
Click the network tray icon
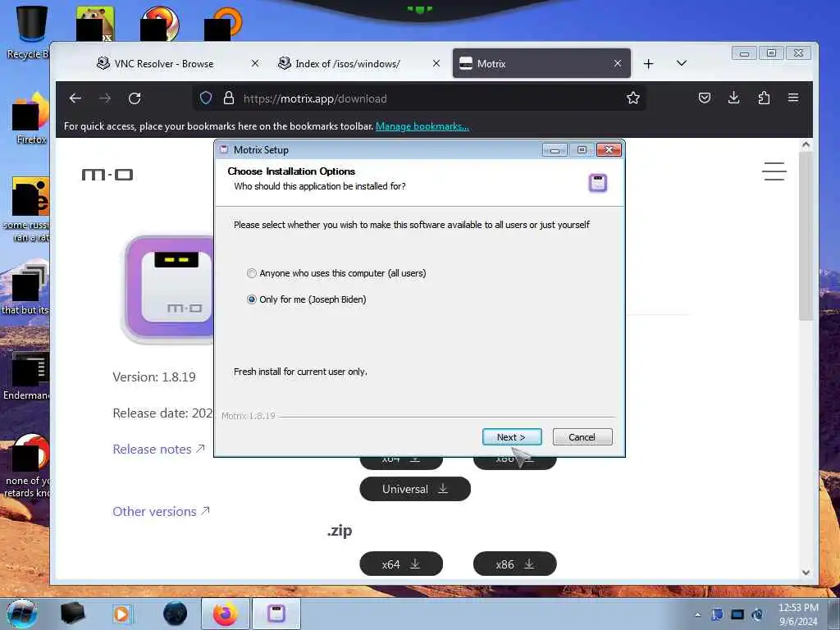737,614
